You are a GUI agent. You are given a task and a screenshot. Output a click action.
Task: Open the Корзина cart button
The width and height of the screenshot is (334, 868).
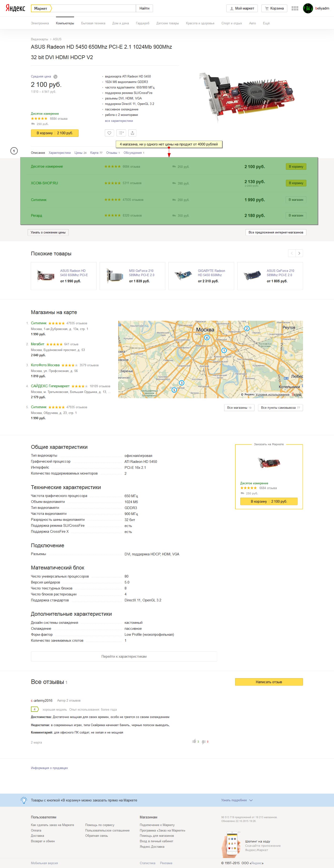pyautogui.click(x=274, y=8)
